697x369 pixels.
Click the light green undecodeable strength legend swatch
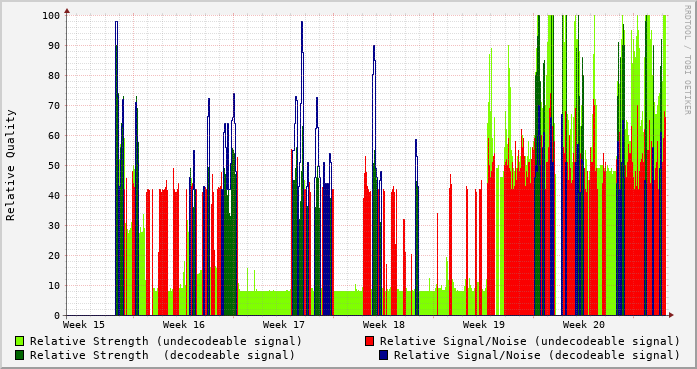[x=20, y=341]
